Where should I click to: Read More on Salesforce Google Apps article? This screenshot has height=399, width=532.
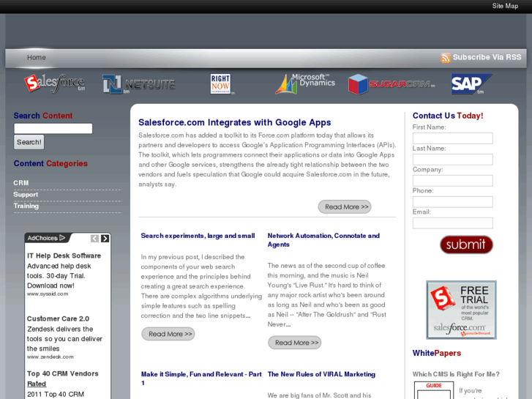click(x=345, y=206)
